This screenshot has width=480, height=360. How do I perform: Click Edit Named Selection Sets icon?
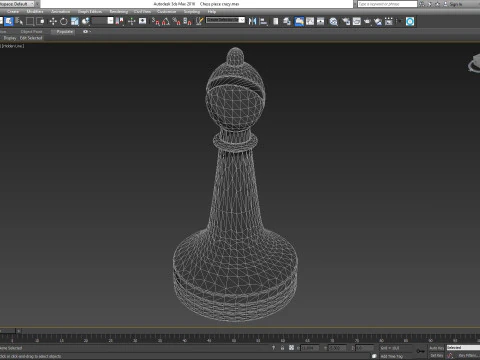(199, 21)
